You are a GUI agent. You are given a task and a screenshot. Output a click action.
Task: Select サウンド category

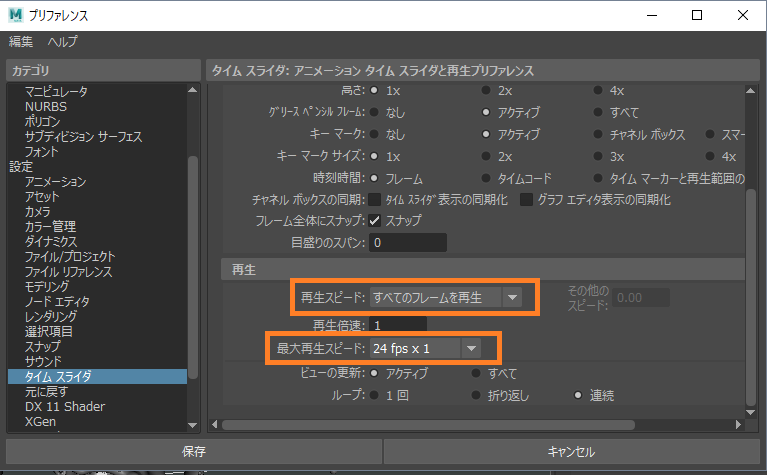[x=44, y=362]
